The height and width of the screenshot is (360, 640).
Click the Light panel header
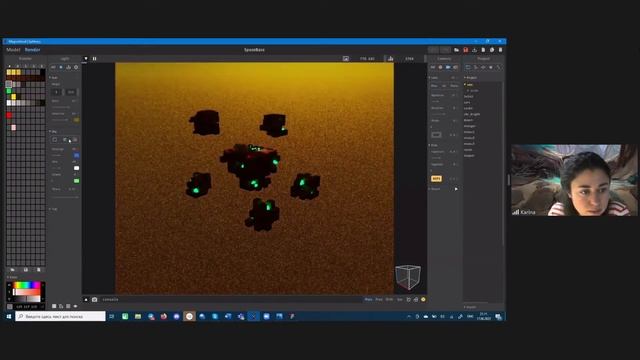pos(64,59)
